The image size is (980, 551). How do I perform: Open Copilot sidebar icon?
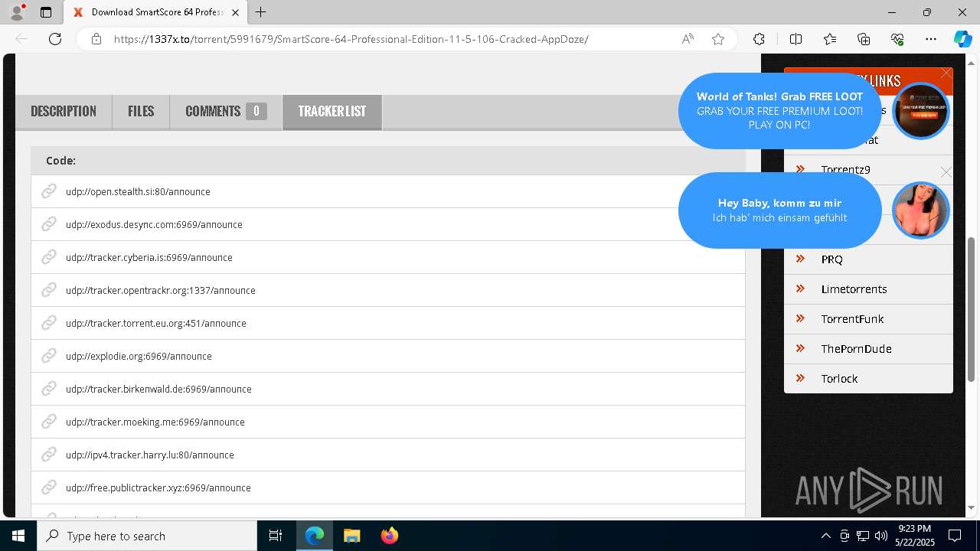click(x=962, y=39)
